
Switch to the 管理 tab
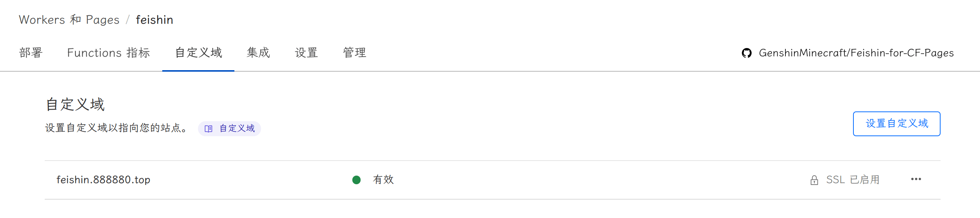click(x=355, y=53)
